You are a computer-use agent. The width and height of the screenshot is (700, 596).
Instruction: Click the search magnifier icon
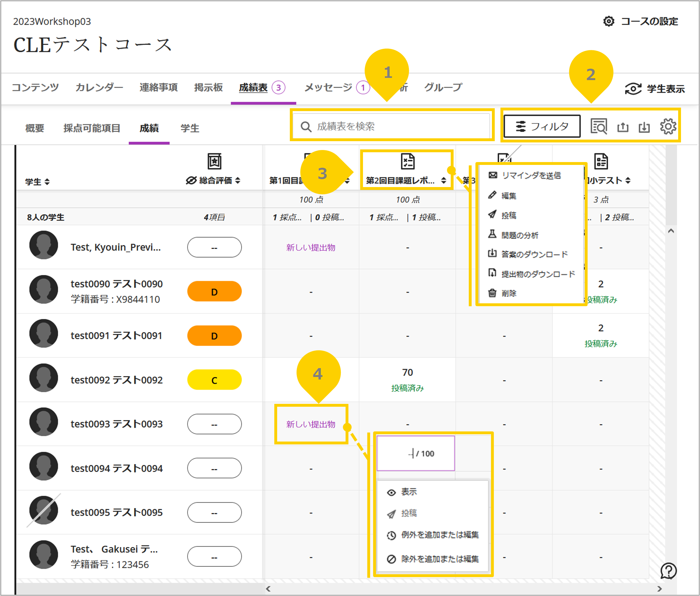306,127
